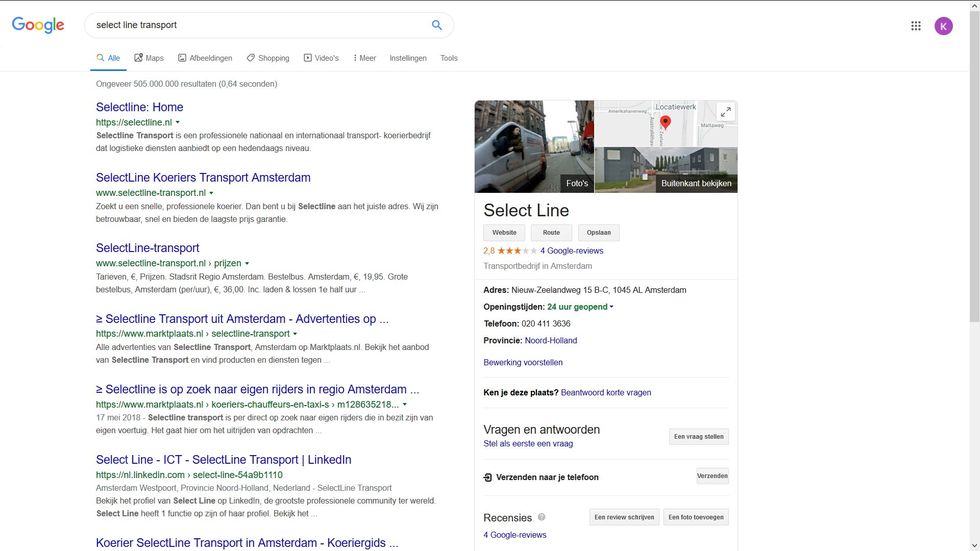Click the Ongeveer 505.000.000 resultaten text
Screen dimensions: 980x551
[186, 84]
